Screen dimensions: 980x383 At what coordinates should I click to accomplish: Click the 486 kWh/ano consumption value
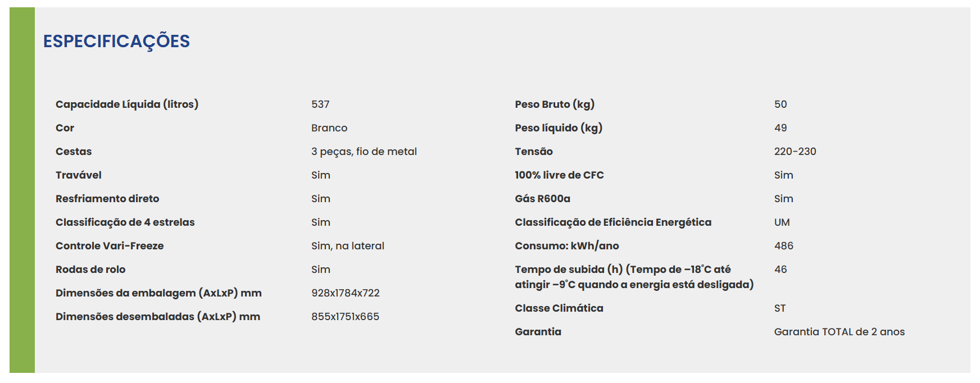pyautogui.click(x=784, y=246)
